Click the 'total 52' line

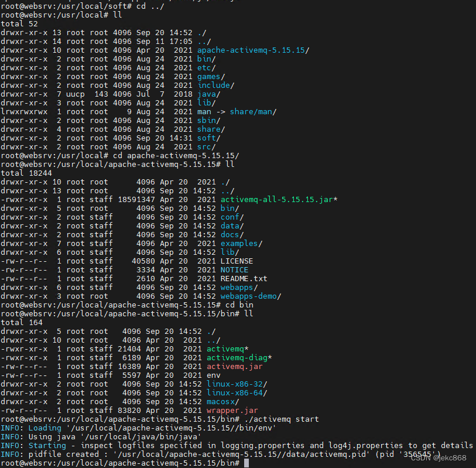[x=19, y=24]
